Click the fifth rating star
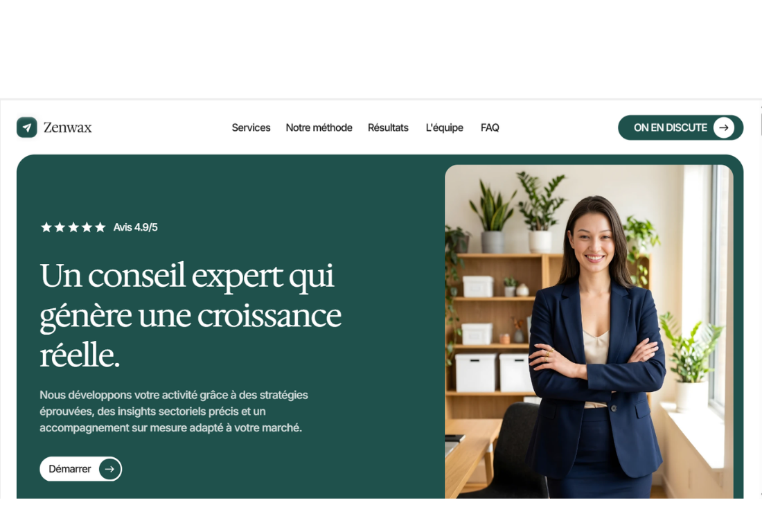The image size is (762, 532). [x=100, y=227]
